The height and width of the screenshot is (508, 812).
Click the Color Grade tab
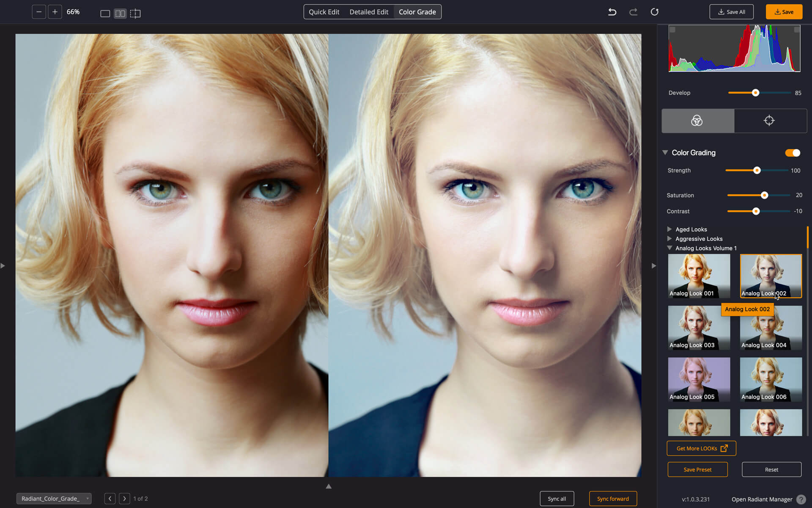417,12
